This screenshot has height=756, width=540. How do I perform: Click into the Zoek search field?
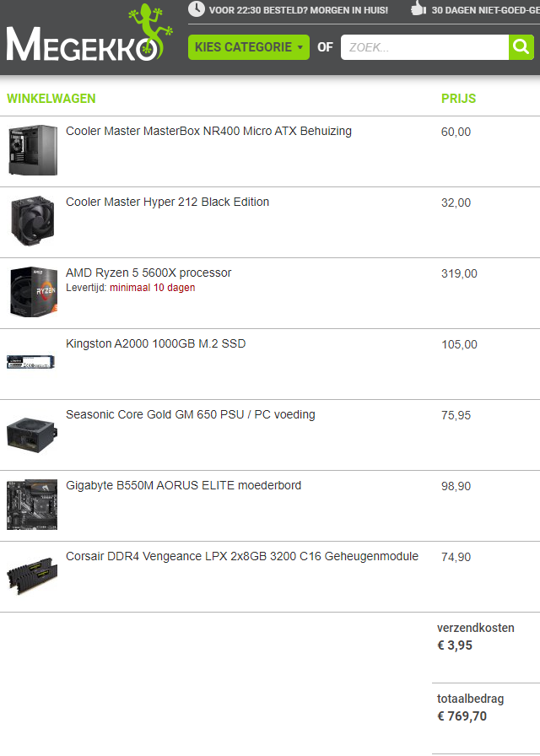pos(424,47)
